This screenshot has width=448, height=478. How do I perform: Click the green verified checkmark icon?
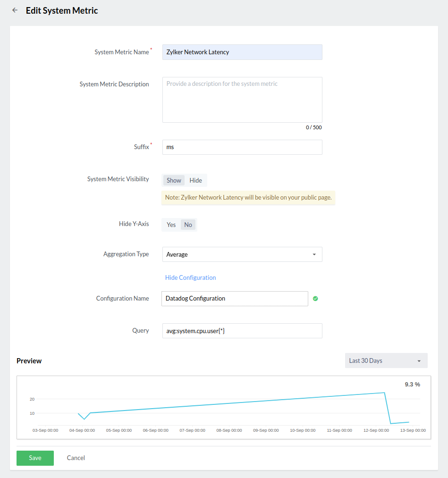point(315,299)
